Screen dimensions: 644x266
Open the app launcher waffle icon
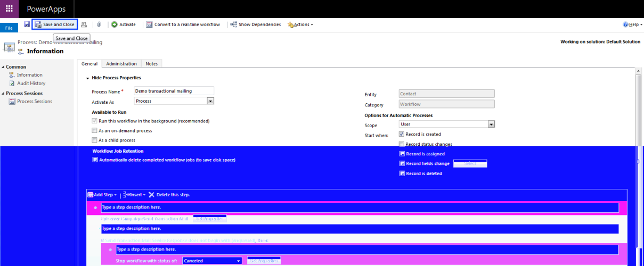pos(9,9)
